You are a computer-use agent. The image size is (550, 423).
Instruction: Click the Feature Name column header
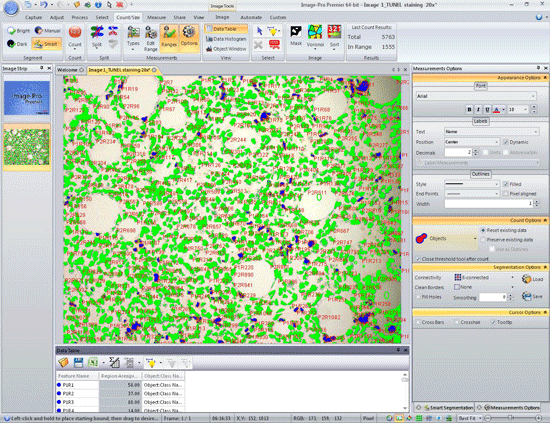[x=77, y=376]
